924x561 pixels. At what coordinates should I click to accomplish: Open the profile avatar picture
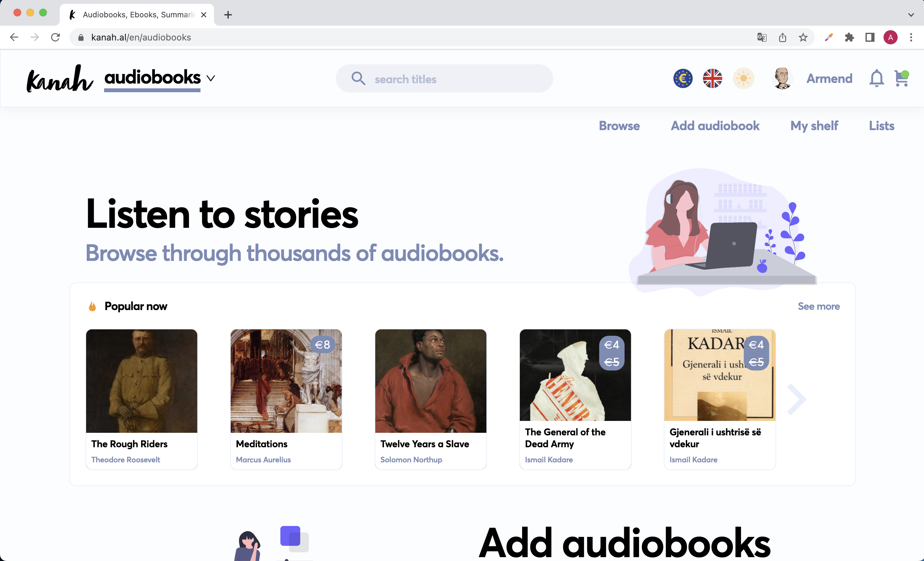click(x=782, y=78)
